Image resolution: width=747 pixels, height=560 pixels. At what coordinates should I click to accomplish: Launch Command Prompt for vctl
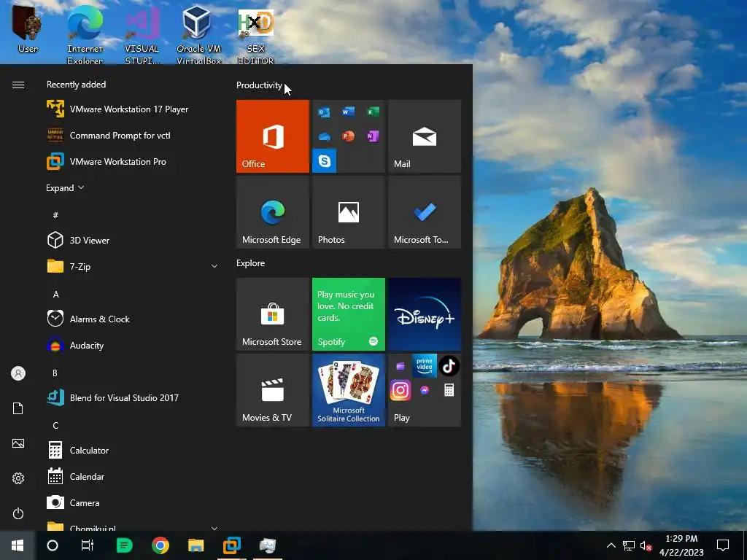click(x=128, y=135)
